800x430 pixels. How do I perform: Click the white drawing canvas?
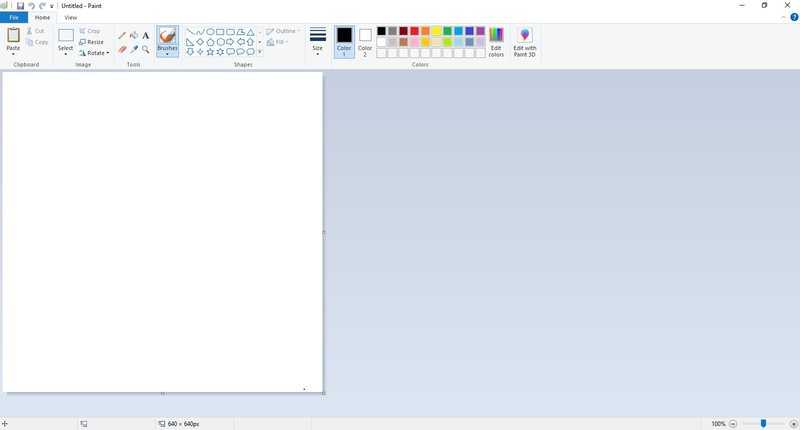(x=162, y=232)
